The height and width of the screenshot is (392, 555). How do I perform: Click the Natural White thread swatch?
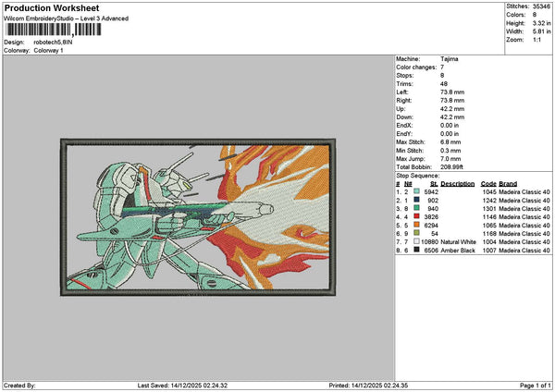tap(417, 241)
